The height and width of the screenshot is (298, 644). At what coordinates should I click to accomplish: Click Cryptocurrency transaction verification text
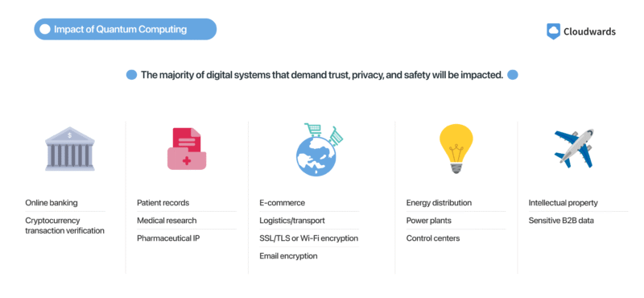[x=65, y=226]
